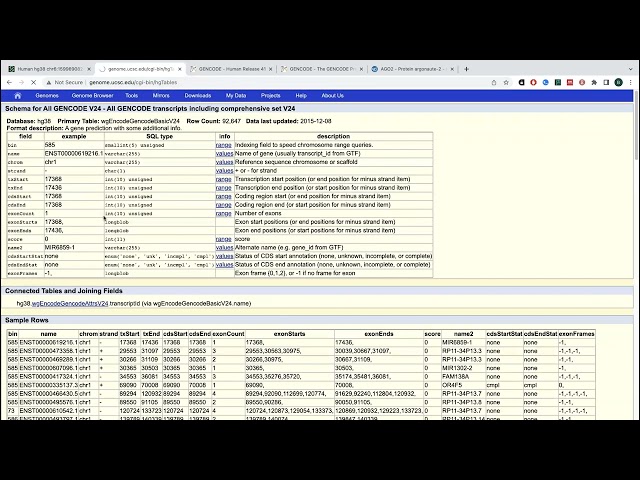Click OR4F5 in the name2 column
The width and height of the screenshot is (640, 480).
[x=452, y=385]
